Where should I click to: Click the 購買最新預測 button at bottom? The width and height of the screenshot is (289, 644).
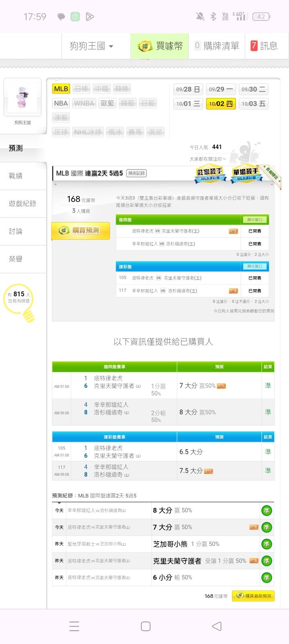tap(253, 596)
